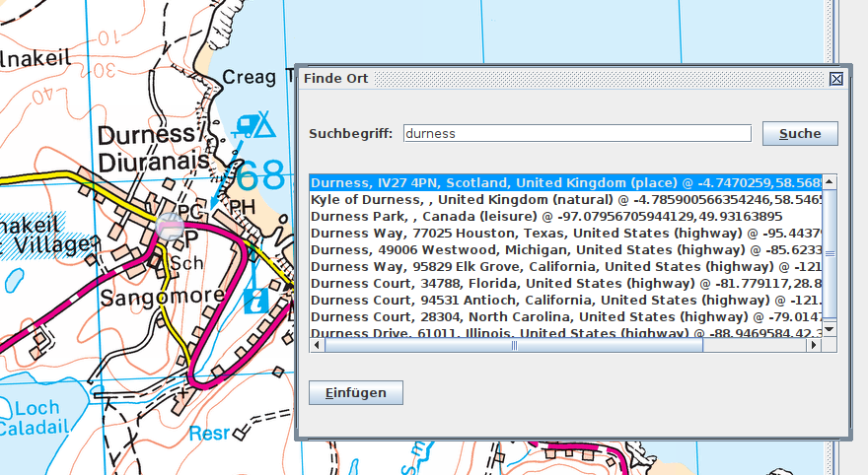Click the PH public house symbol

pos(242,207)
